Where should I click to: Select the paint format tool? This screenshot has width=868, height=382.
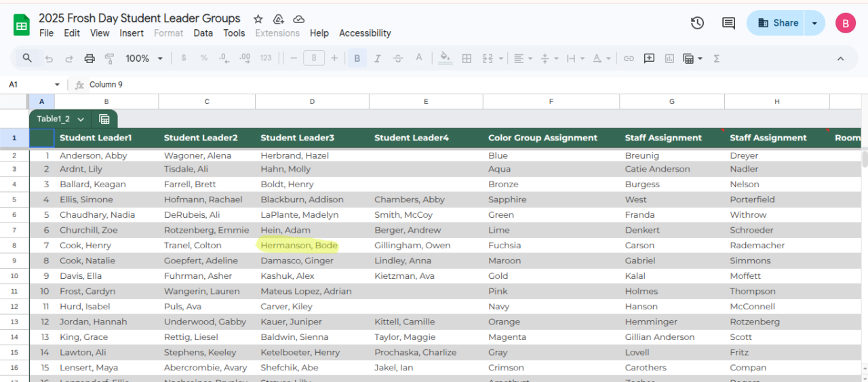coord(110,58)
